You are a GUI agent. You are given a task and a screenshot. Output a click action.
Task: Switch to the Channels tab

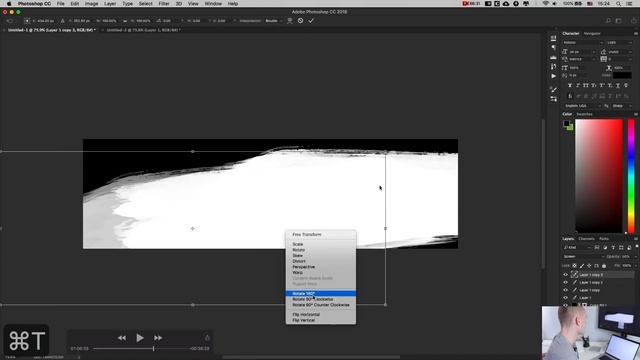click(x=586, y=239)
